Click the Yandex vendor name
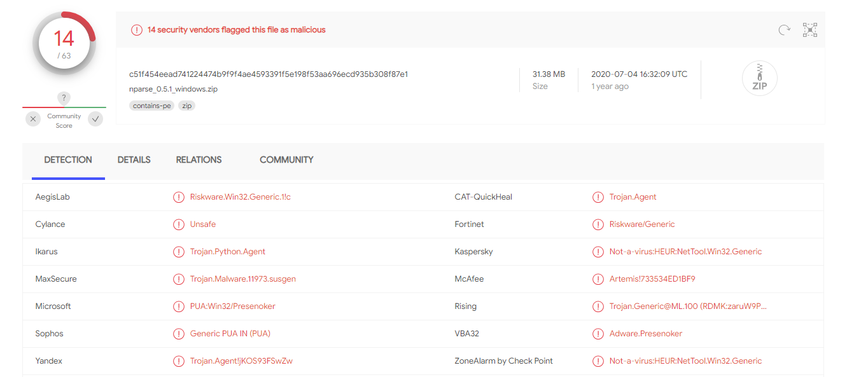Viewport: 868px width, 377px height. click(49, 361)
